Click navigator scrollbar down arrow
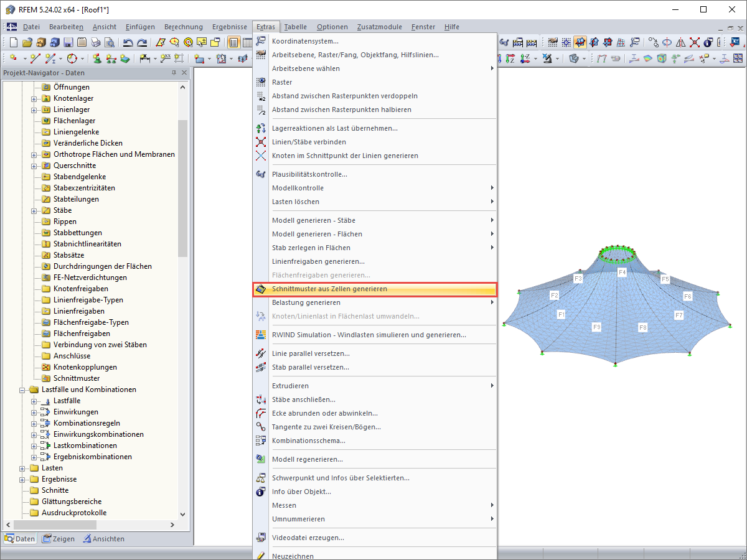Image resolution: width=747 pixels, height=560 pixels. click(x=182, y=514)
